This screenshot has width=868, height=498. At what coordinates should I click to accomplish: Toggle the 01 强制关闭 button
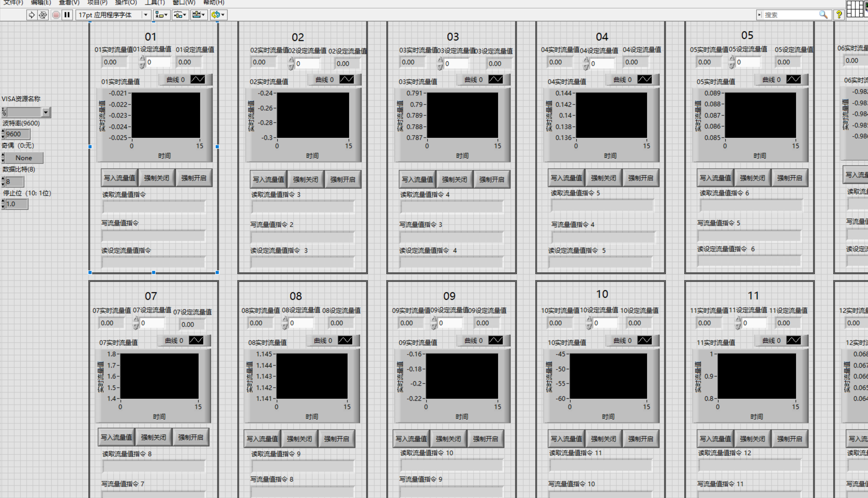click(x=156, y=178)
